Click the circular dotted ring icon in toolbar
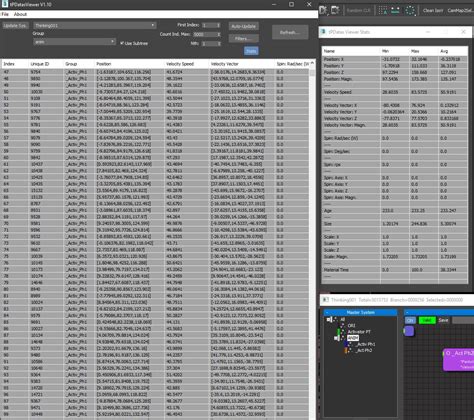Screen dimensions: 474x420 tap(410, 10)
